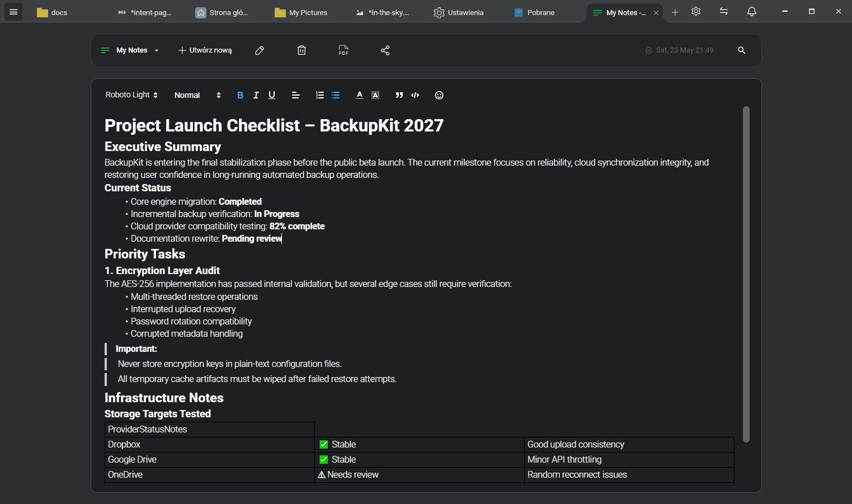Open text color picker
This screenshot has height=504, width=852.
point(360,95)
